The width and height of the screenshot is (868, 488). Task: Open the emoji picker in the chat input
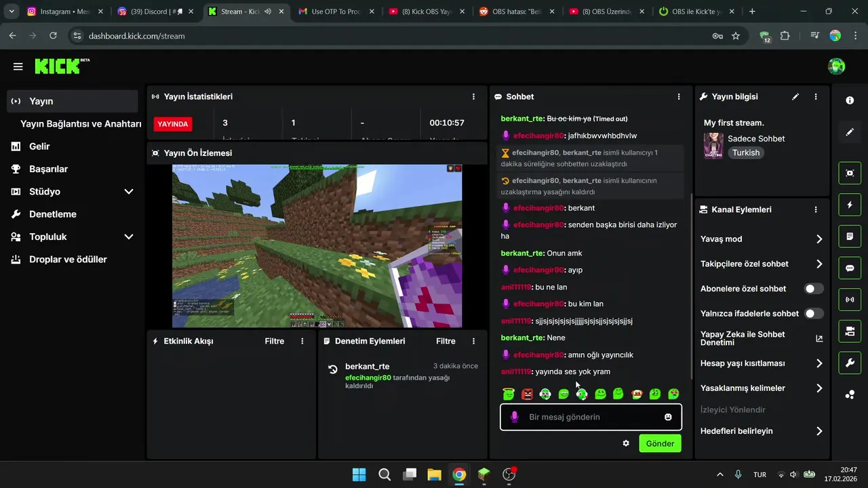(x=668, y=417)
